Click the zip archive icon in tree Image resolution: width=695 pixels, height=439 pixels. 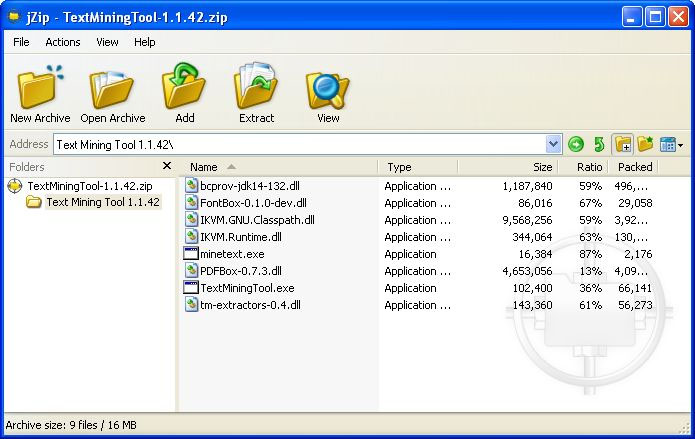pos(15,186)
